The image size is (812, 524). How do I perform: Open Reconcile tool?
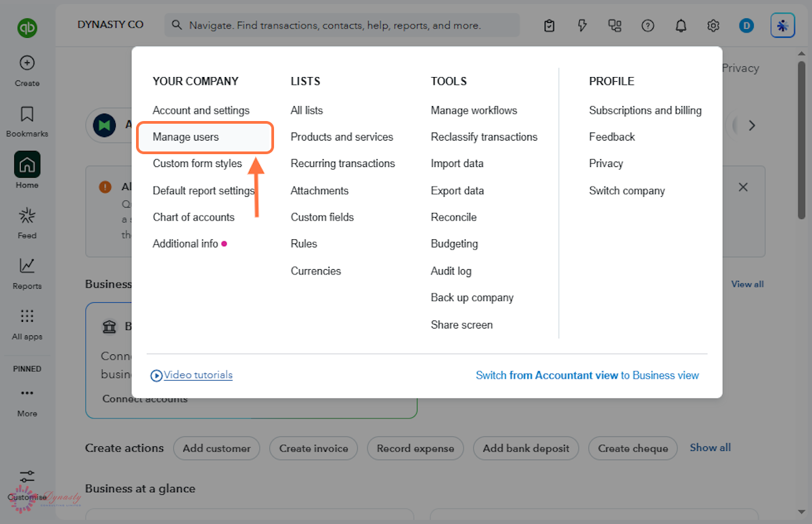[453, 217]
